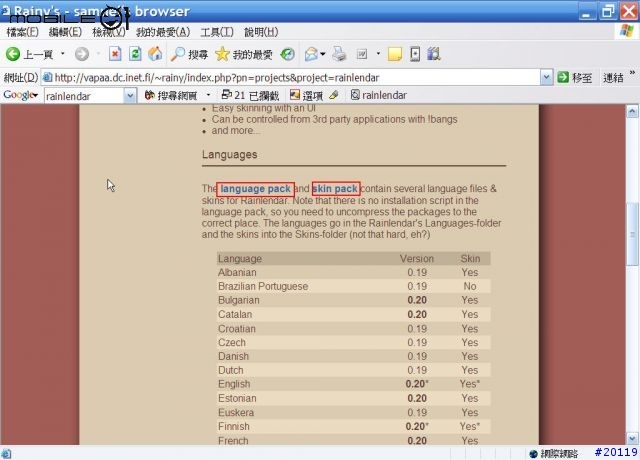Click the vertical scrollbar down arrow
The width and height of the screenshot is (640, 460).
pos(632,439)
